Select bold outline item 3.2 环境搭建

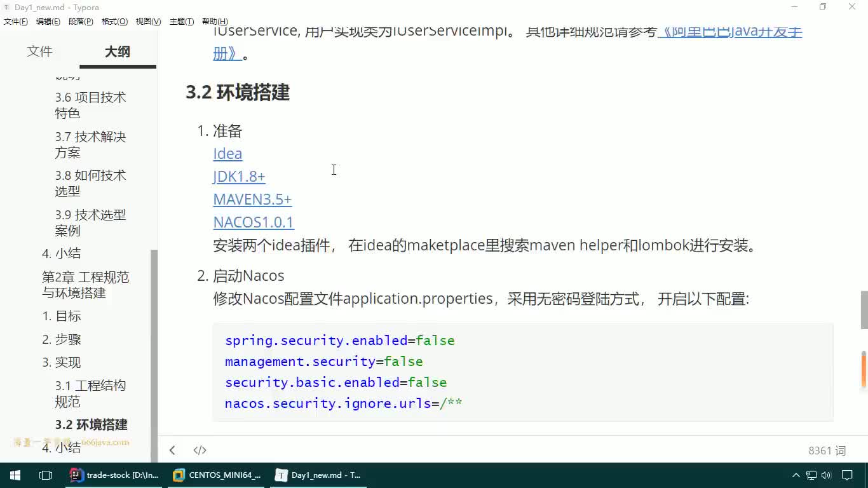[x=91, y=424]
